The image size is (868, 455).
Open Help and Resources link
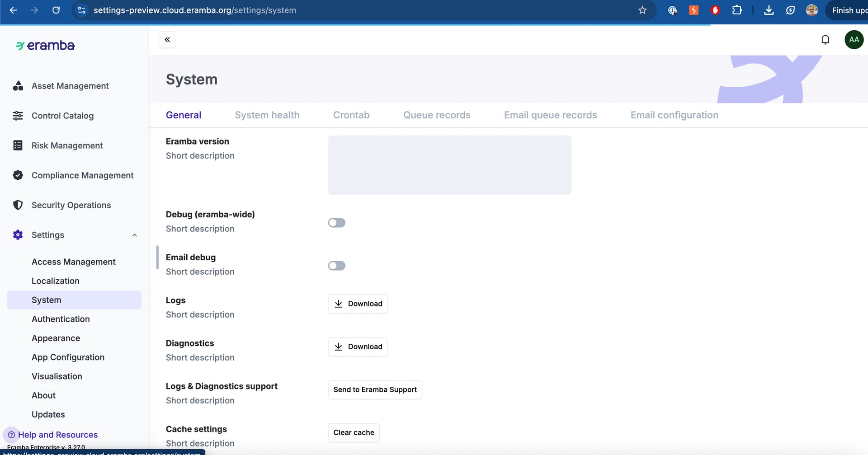[x=57, y=435]
